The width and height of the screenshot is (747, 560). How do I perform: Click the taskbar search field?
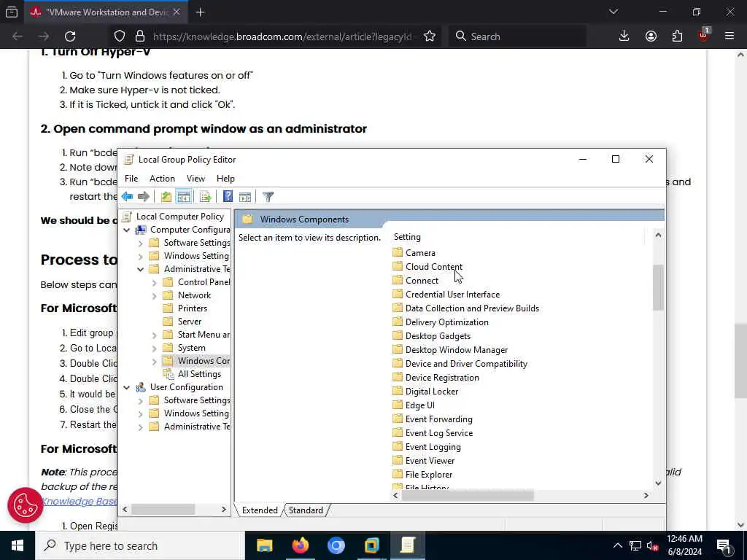139,545
